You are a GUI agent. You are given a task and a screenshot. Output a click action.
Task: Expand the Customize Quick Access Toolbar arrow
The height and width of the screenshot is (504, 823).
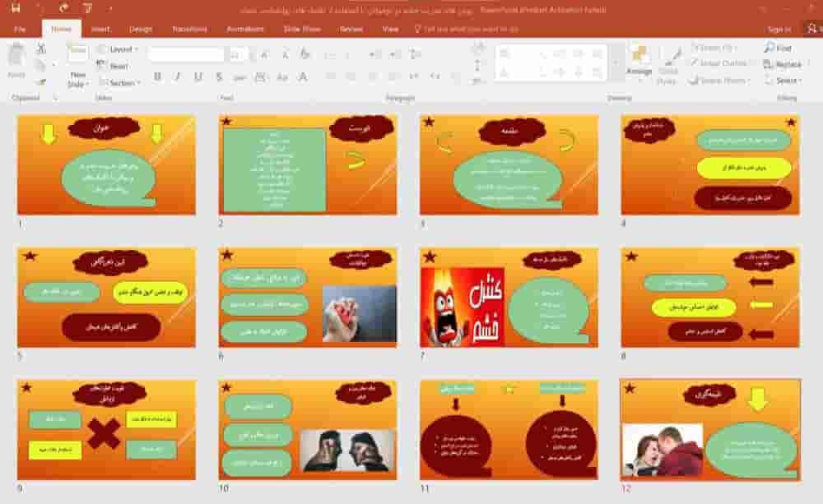pos(110,8)
